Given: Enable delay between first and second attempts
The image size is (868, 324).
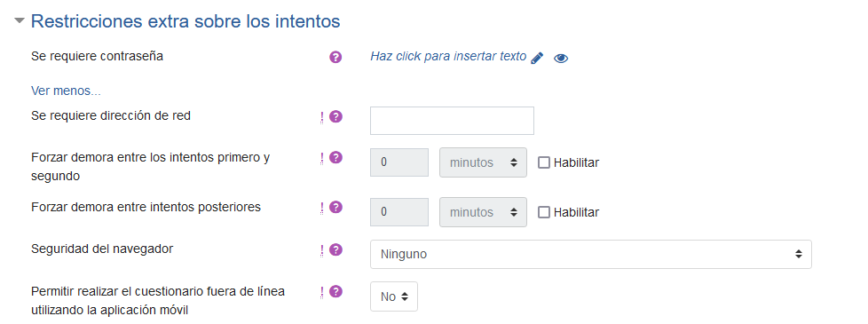Looking at the screenshot, I should pos(544,162).
